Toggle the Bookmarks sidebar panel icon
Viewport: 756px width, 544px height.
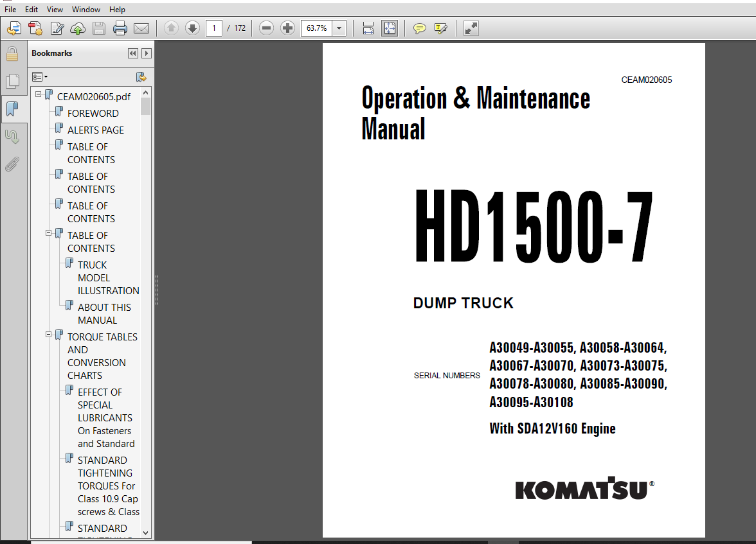click(x=12, y=109)
